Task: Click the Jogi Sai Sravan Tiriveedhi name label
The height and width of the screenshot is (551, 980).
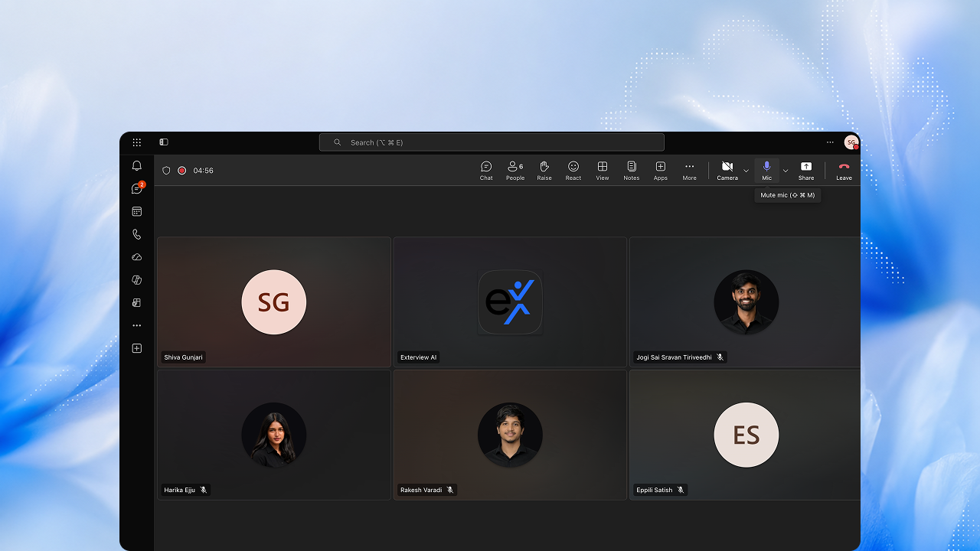Action: (674, 357)
